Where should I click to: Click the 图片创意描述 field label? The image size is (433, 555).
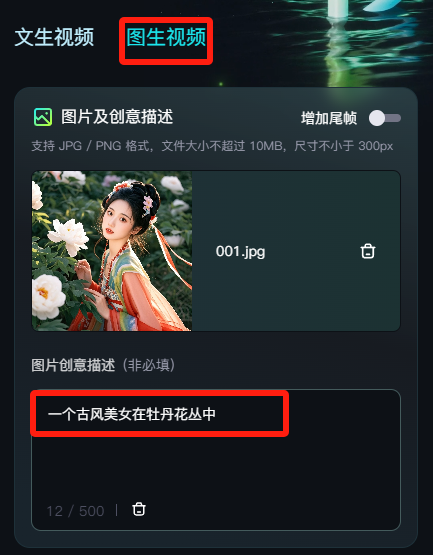click(x=73, y=365)
